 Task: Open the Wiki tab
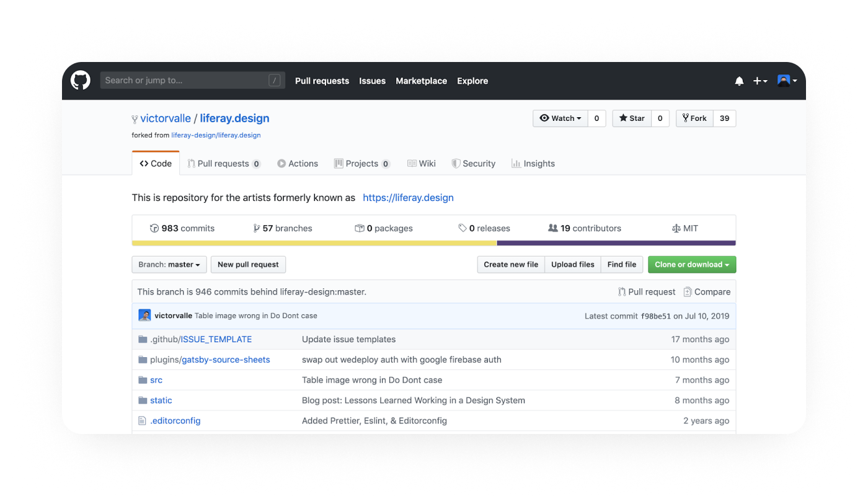[422, 163]
